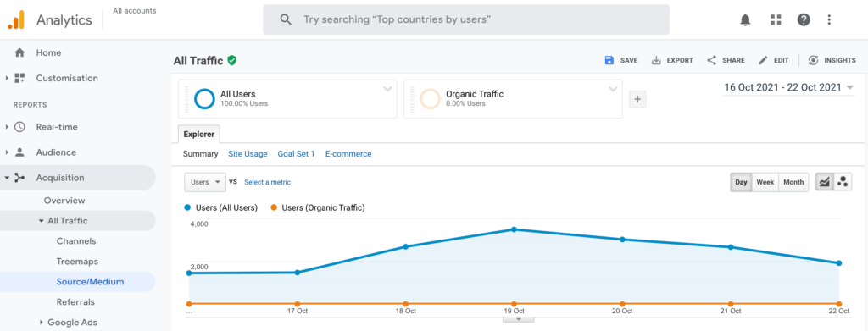This screenshot has height=331, width=868.
Task: Select Week granularity
Action: [x=765, y=182]
